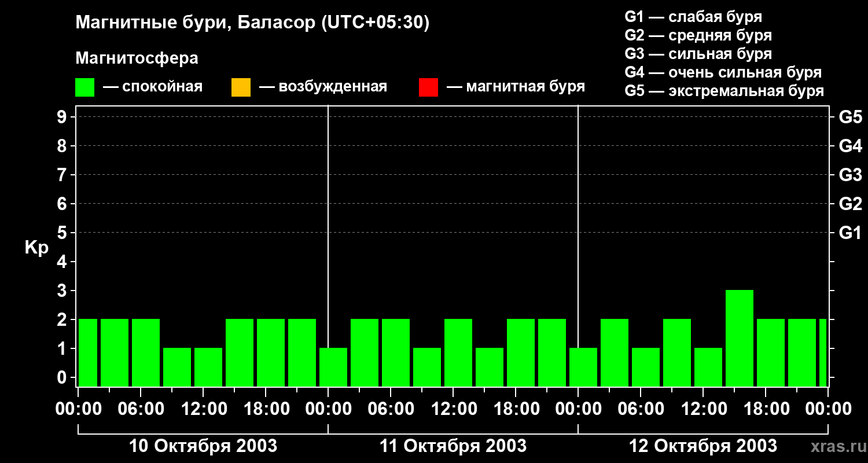
Task: Click legend line 'G1 — слабая буря'
Action: [x=693, y=17]
